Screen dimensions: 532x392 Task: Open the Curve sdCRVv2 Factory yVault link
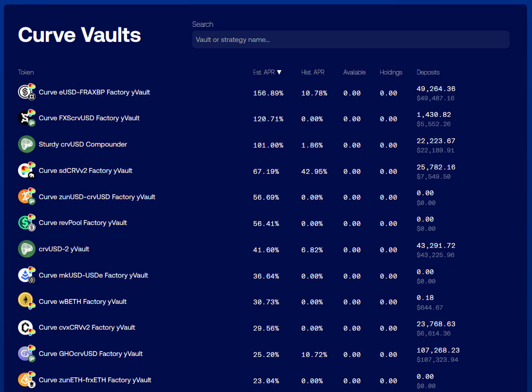(86, 170)
